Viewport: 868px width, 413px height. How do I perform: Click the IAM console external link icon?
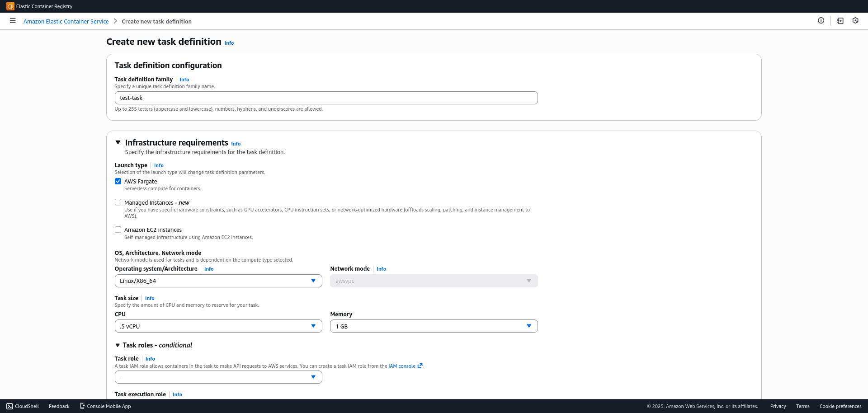point(420,366)
